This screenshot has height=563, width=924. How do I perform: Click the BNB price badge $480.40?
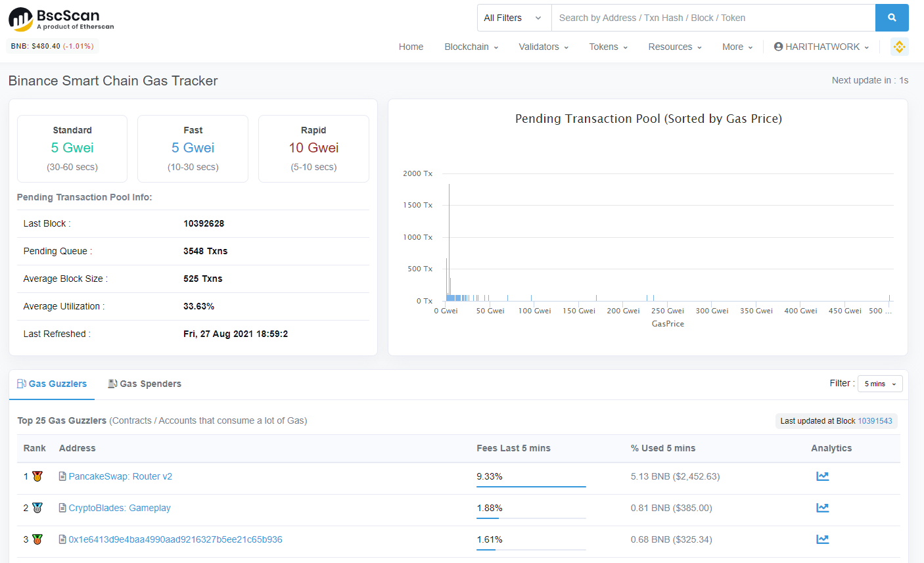click(53, 46)
